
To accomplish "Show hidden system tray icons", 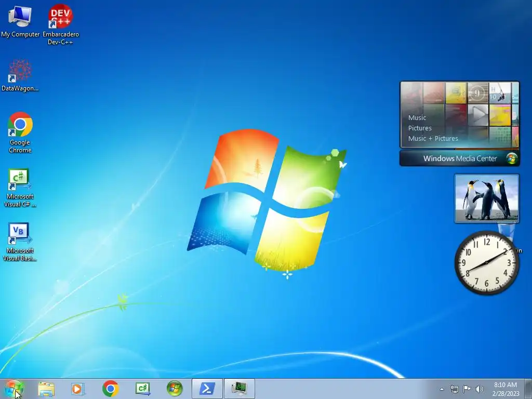I will click(442, 389).
